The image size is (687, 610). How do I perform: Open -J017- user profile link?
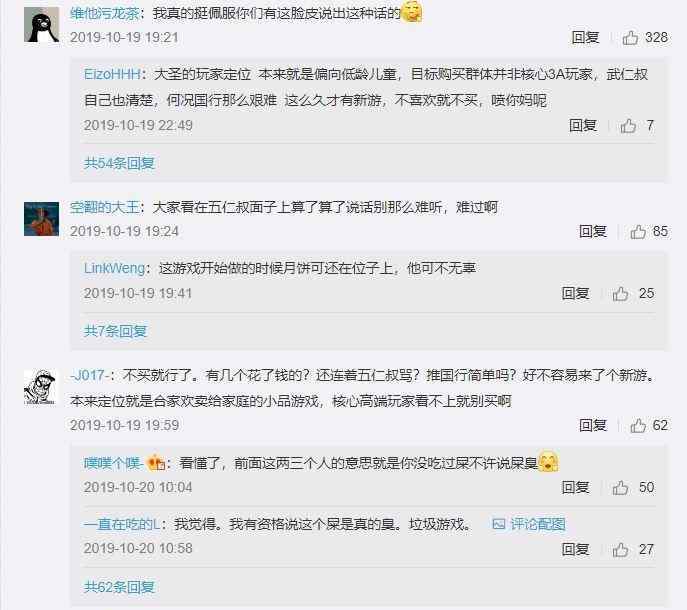click(92, 375)
